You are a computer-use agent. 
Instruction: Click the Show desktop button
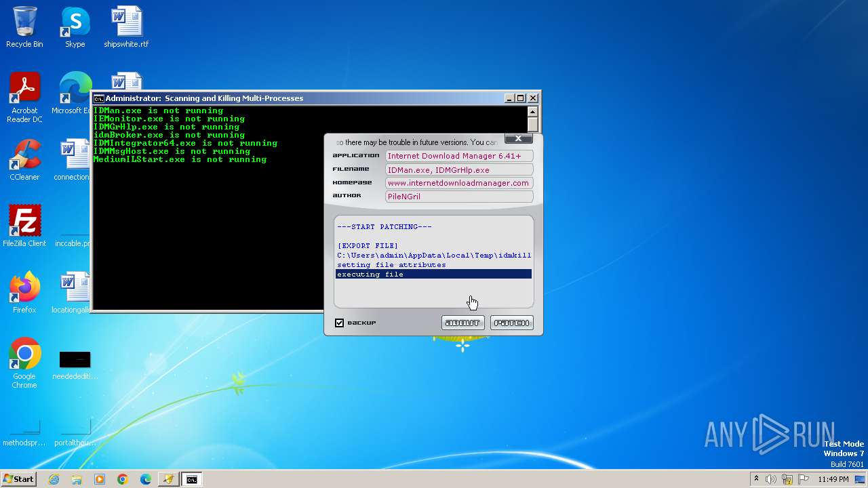[x=861, y=479]
